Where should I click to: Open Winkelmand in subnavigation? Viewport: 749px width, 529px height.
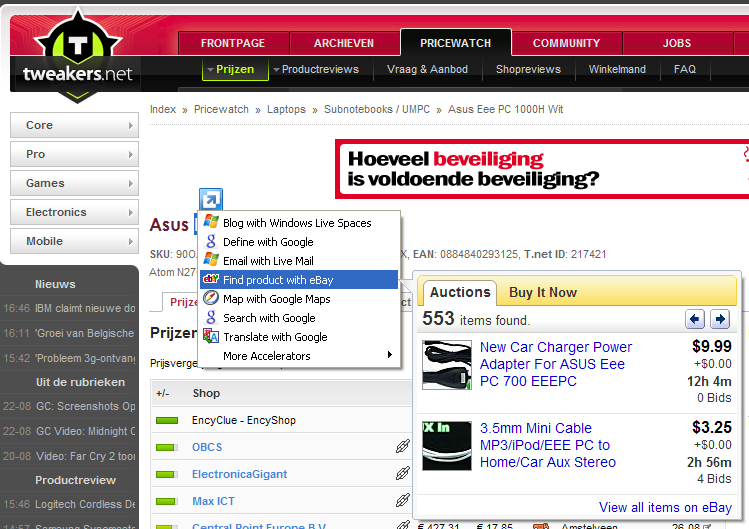(617, 69)
